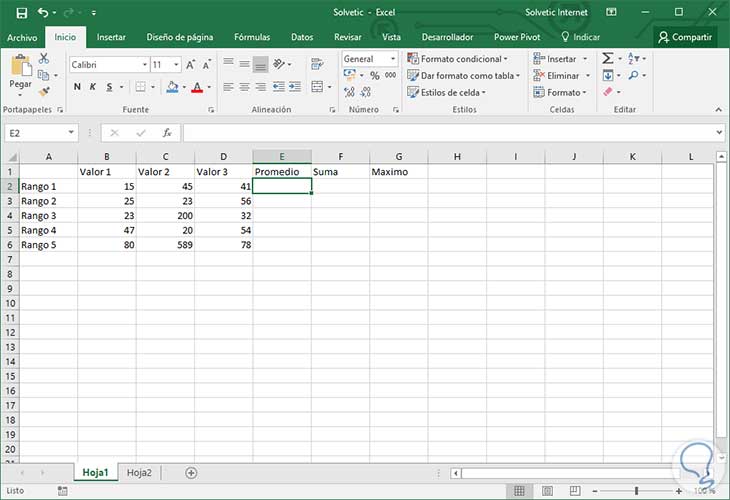Viewport: 730px width, 500px height.
Task: Change text orientation icon
Action: click(x=279, y=64)
